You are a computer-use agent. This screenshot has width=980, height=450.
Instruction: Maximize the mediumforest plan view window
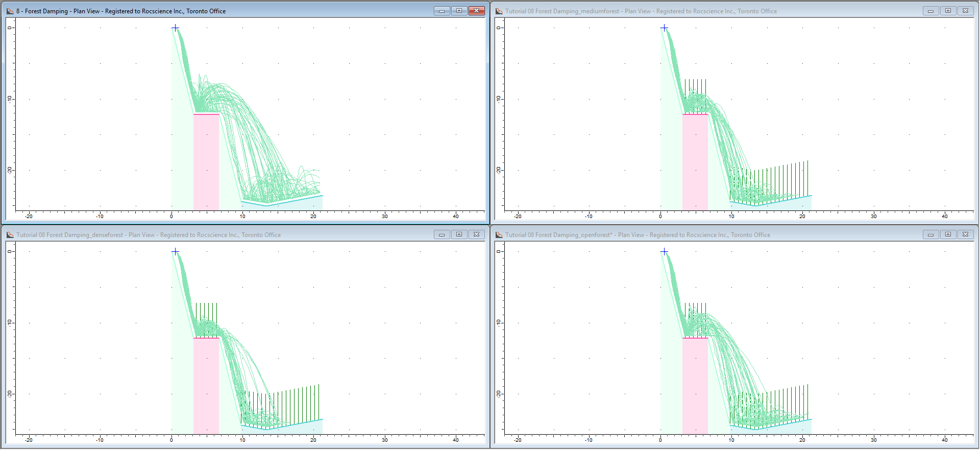click(948, 11)
